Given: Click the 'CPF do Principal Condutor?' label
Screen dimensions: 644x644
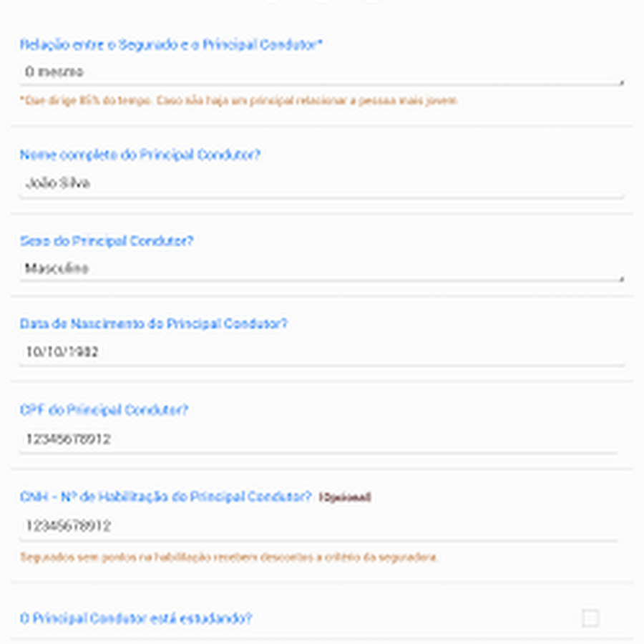Looking at the screenshot, I should [x=104, y=410].
